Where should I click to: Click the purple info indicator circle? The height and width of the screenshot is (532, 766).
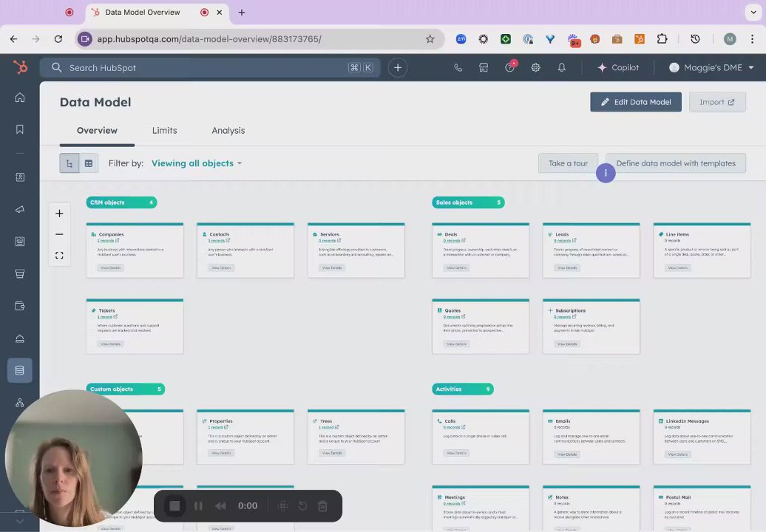click(x=606, y=173)
